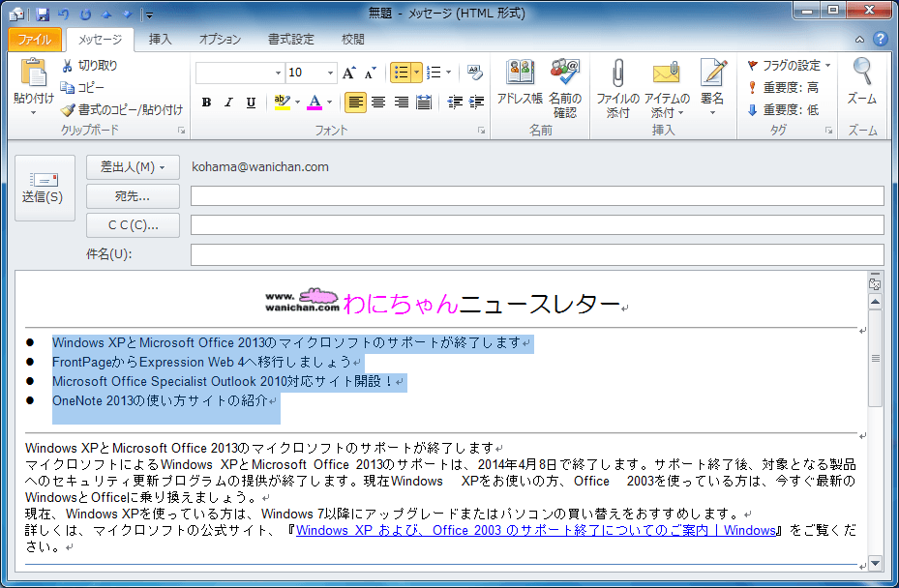Switch to Review (校閲) tab
This screenshot has height=588, width=899.
coord(352,39)
